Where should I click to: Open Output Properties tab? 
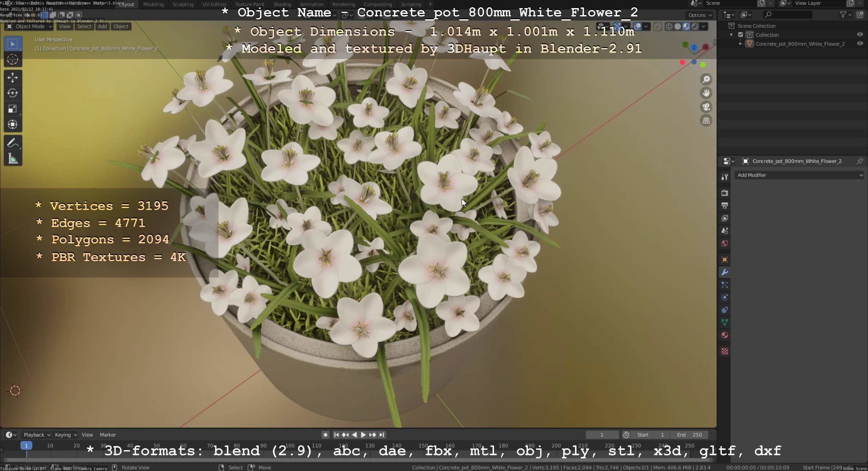coord(725,206)
